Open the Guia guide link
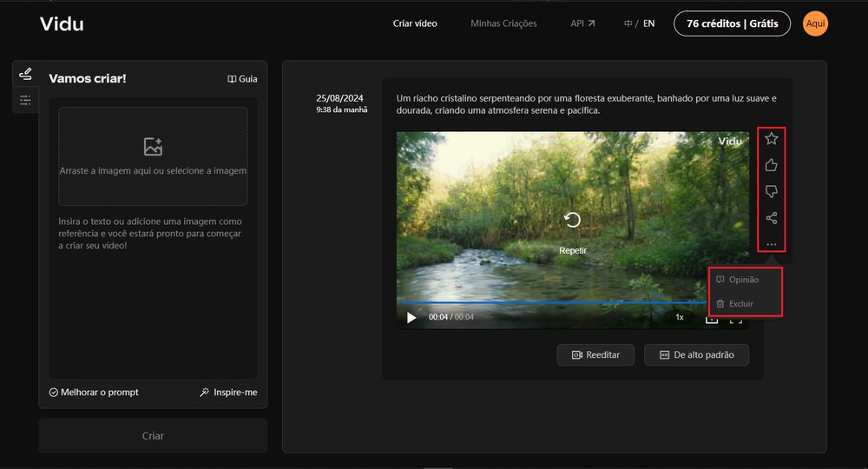 pyautogui.click(x=242, y=79)
